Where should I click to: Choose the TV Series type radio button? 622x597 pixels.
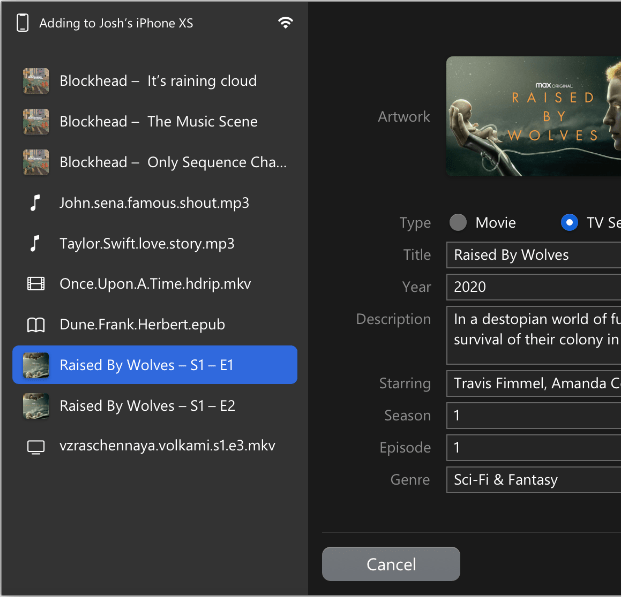[x=569, y=223]
